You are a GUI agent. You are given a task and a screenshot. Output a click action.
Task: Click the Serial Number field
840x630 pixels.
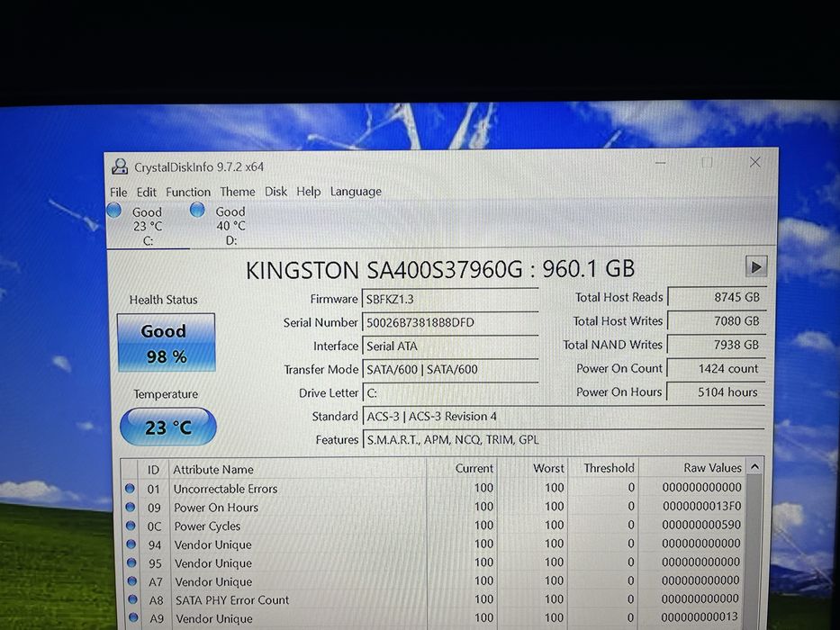[450, 322]
